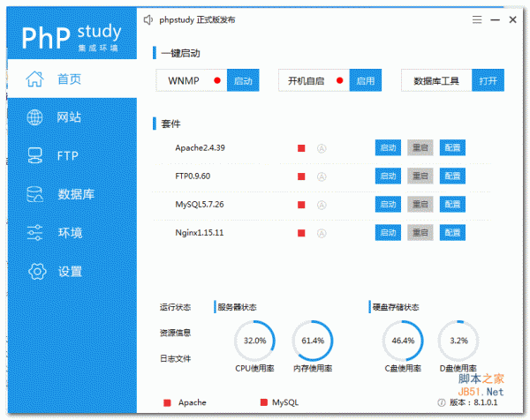
Task: Open the WNMP suite selector
Action: (192, 80)
